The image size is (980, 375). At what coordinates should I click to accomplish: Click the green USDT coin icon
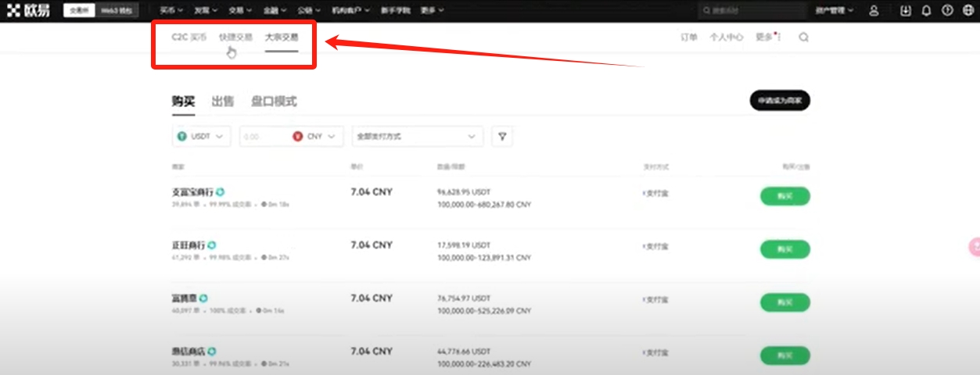182,136
